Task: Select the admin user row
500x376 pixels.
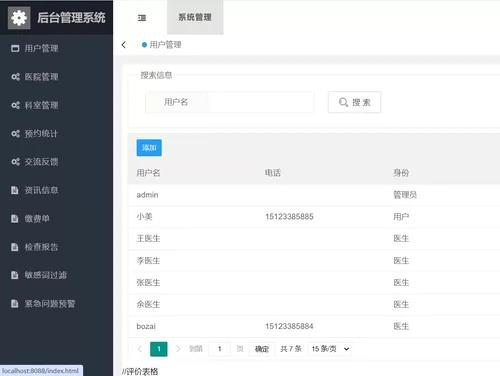Action: click(x=314, y=195)
